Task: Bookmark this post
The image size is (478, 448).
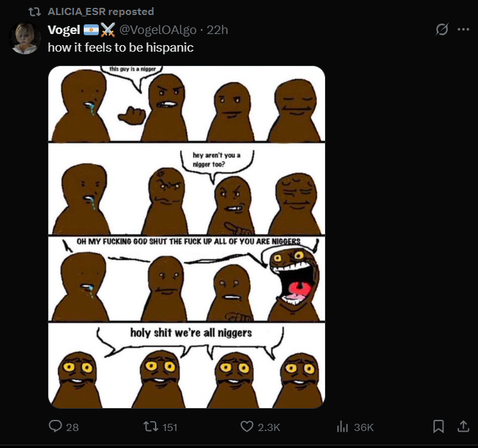Action: pos(439,426)
